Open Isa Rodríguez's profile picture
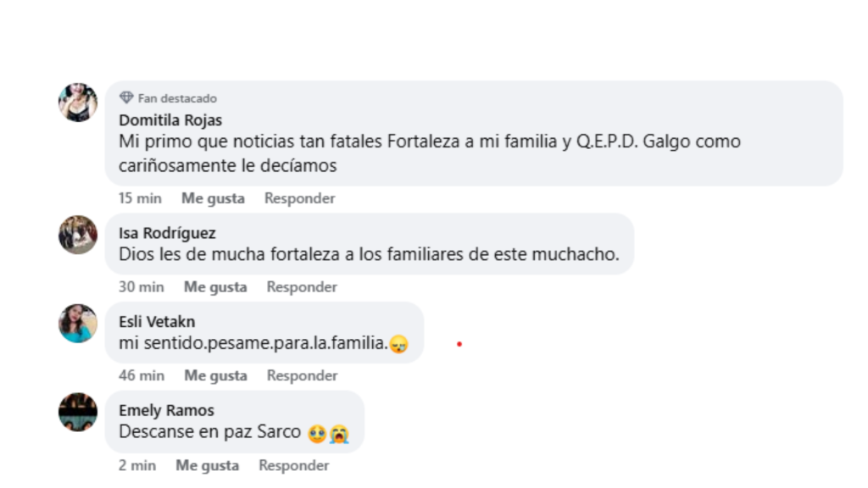Viewport: 868px width, 488px height. (77, 236)
